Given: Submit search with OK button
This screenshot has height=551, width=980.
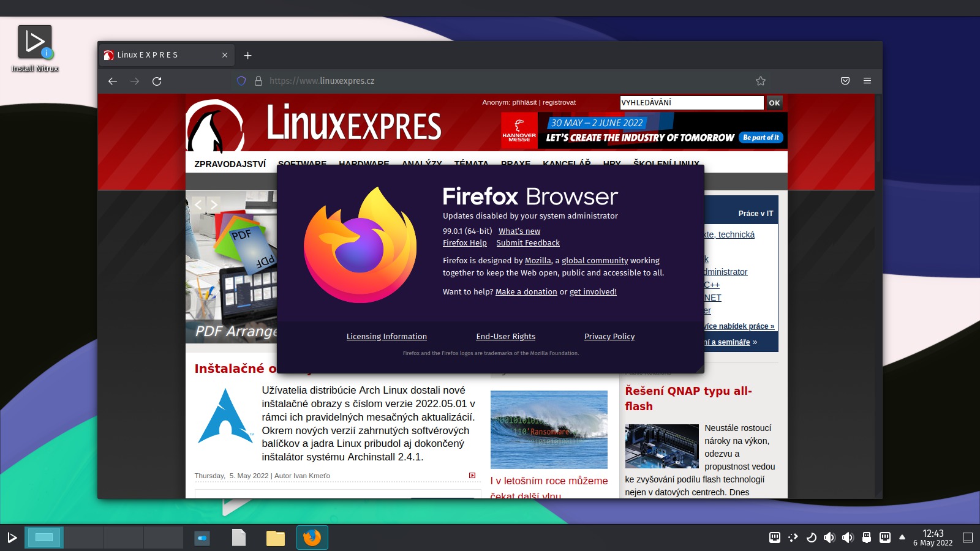Looking at the screenshot, I should click(774, 103).
